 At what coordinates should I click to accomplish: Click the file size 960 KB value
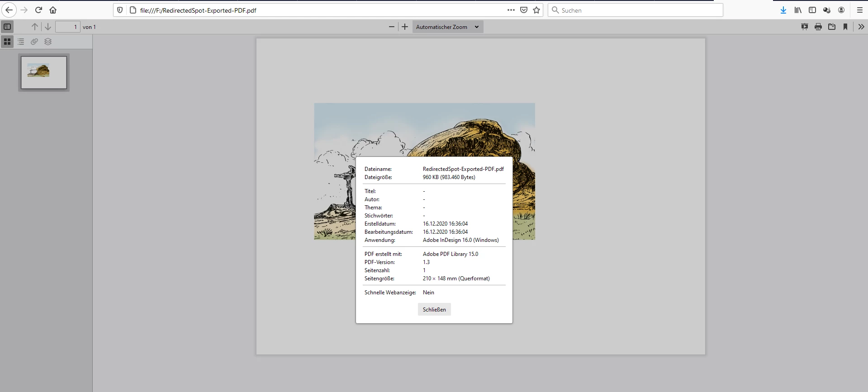tap(449, 177)
